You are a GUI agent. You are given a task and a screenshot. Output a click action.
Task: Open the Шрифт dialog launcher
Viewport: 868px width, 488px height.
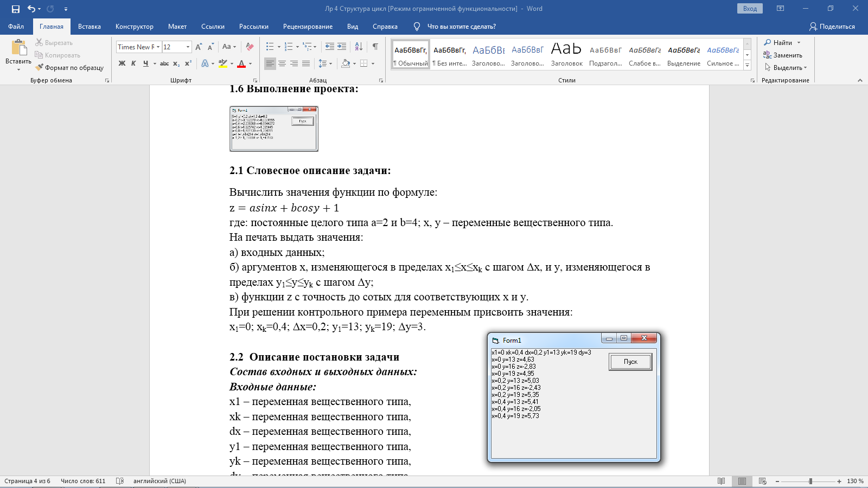(x=255, y=80)
